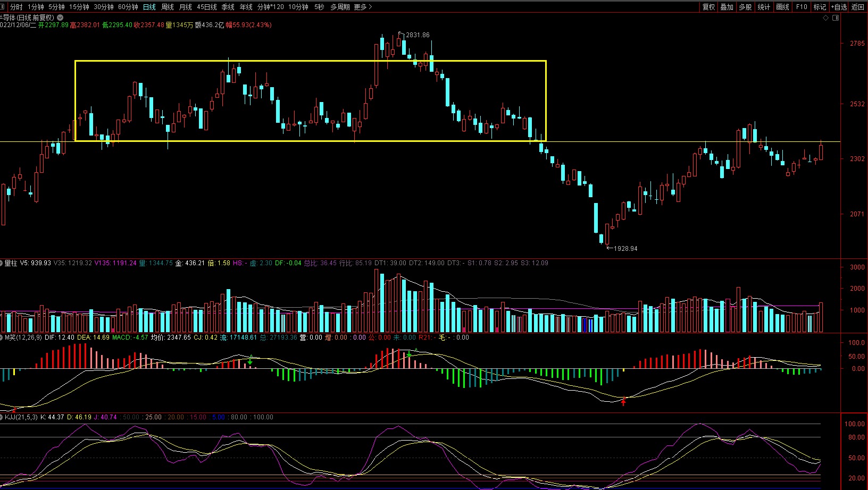Switch to the 周线 weekly period tab
The width and height of the screenshot is (868, 490).
168,7
